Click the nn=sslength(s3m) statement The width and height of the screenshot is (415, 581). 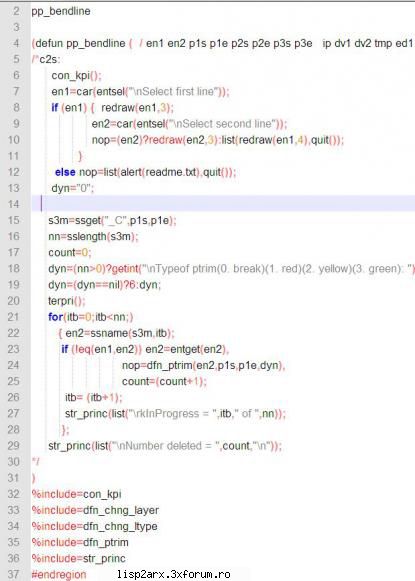tap(93, 236)
